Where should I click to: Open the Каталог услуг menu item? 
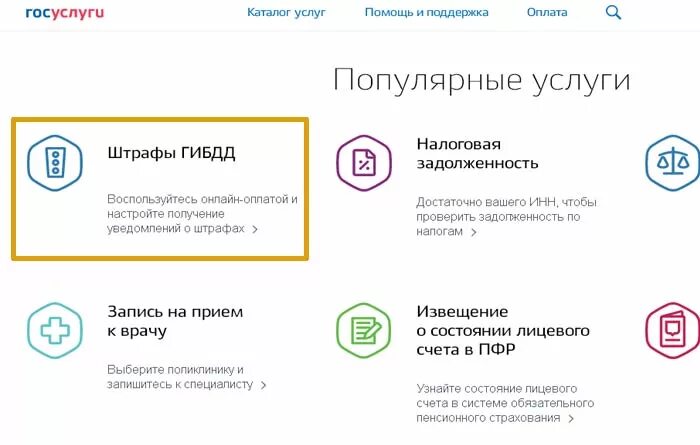click(286, 12)
